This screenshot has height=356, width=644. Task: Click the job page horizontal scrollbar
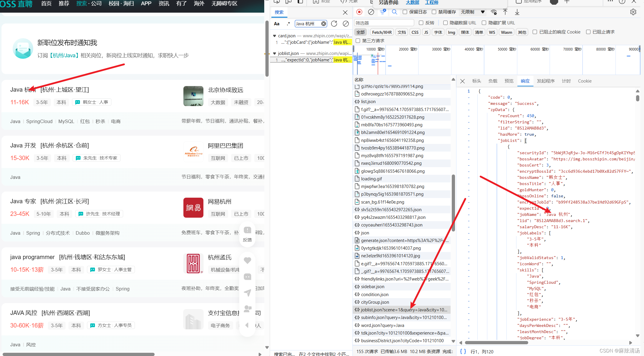(x=78, y=354)
